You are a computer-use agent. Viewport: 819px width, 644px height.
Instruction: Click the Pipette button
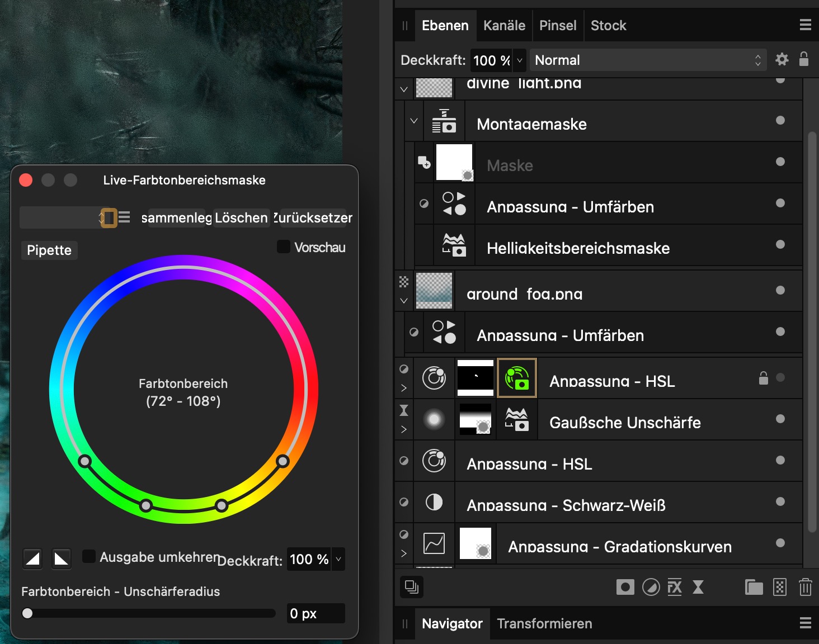pyautogui.click(x=49, y=250)
